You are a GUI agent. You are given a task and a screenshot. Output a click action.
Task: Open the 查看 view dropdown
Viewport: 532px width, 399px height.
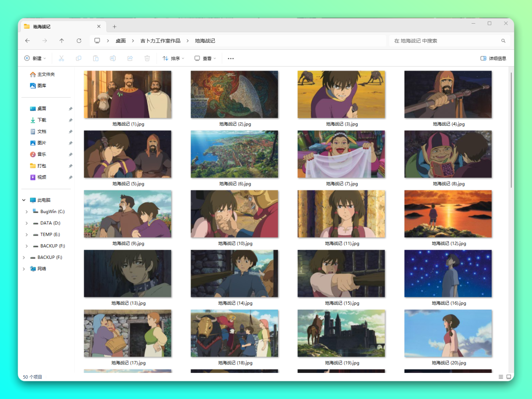coord(205,58)
